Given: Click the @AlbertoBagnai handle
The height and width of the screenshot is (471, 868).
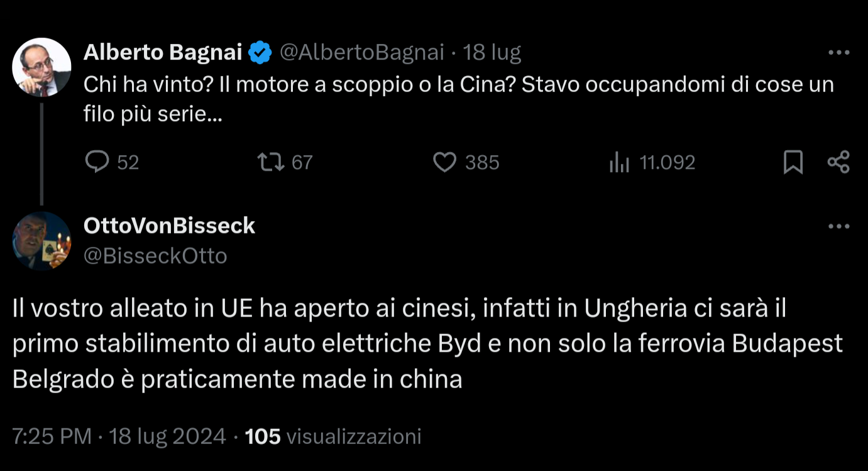Looking at the screenshot, I should pos(361,53).
